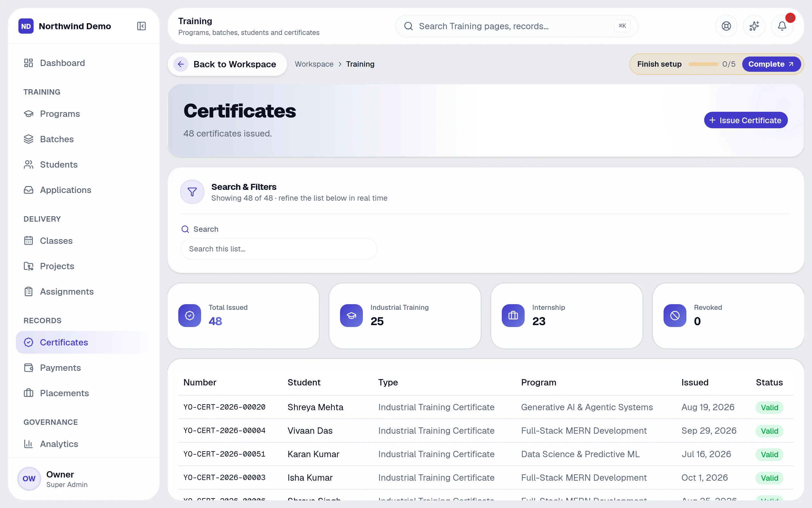Go to Dashboard in sidebar
This screenshot has width=812, height=508.
click(x=83, y=63)
